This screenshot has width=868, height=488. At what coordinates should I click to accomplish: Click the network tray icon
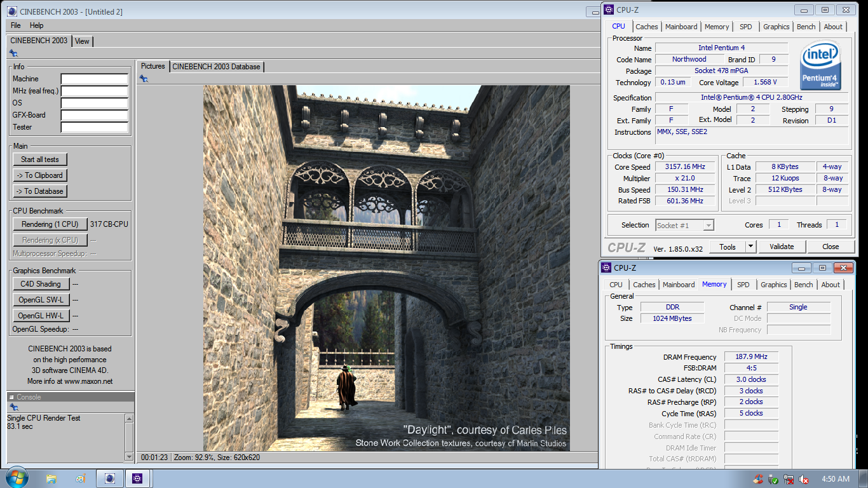[x=789, y=479]
